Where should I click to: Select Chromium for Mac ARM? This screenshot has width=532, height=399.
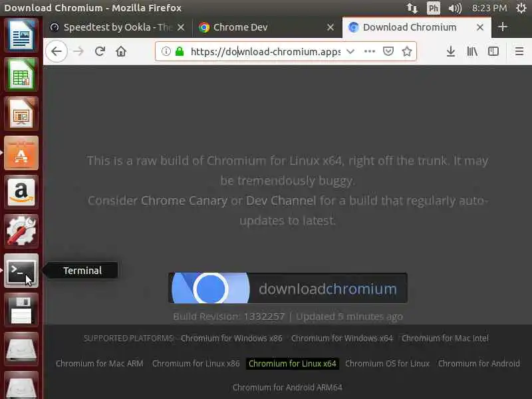point(99,363)
